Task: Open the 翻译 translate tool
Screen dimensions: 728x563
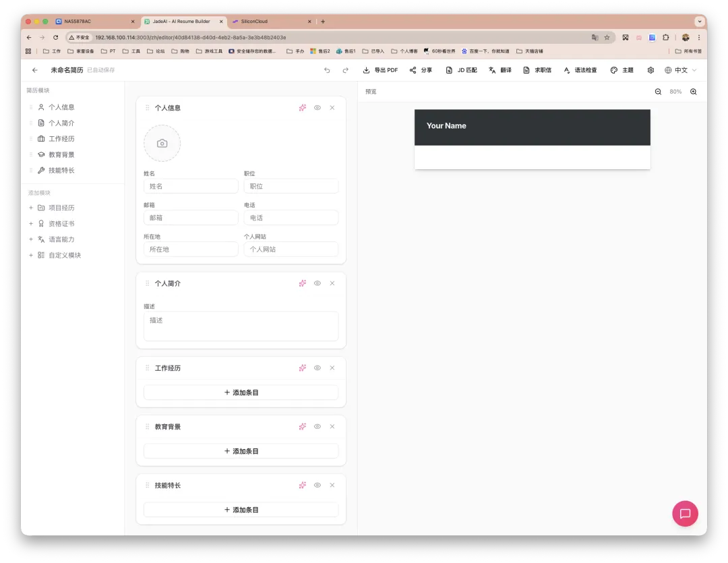Action: coord(500,70)
